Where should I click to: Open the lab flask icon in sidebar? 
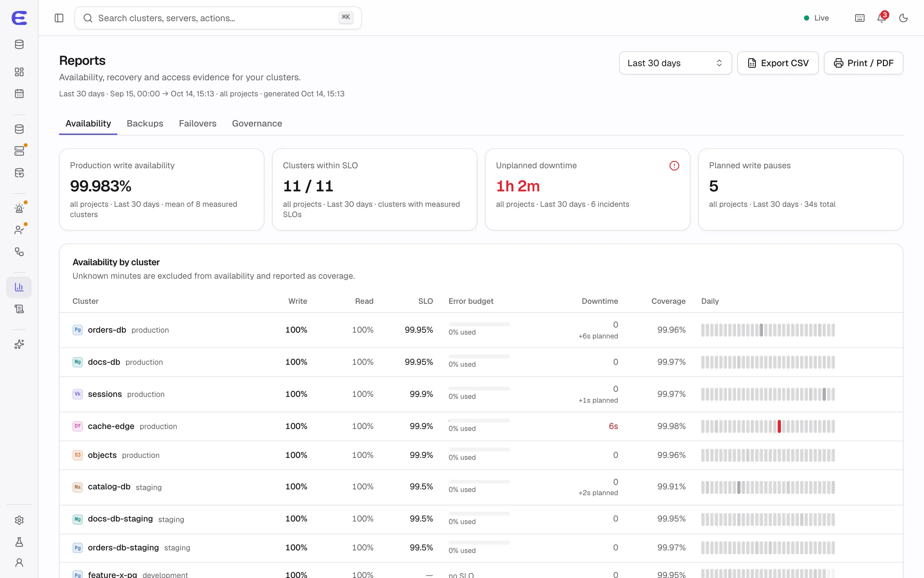point(19,542)
